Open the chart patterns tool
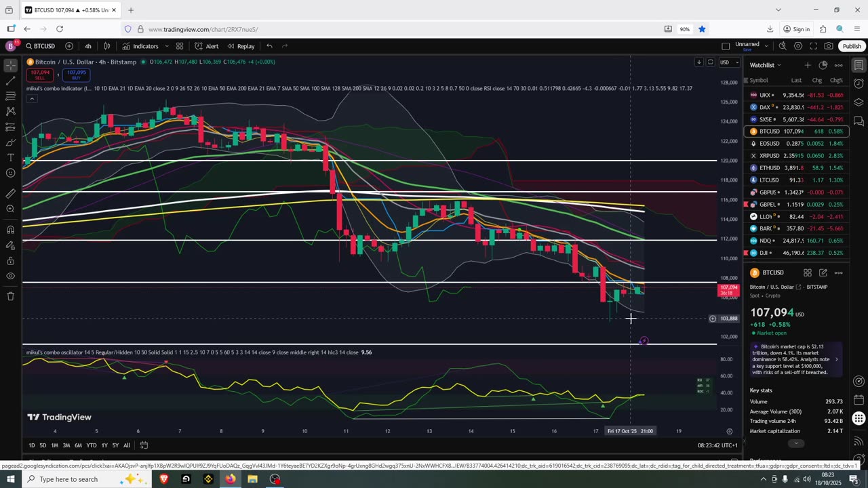The height and width of the screenshot is (488, 868). [11, 111]
